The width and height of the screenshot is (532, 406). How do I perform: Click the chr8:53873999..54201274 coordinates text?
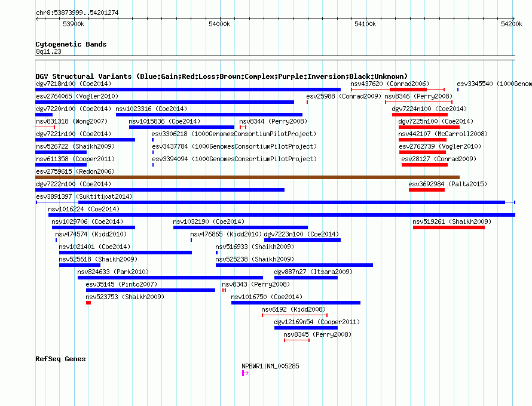77,13
